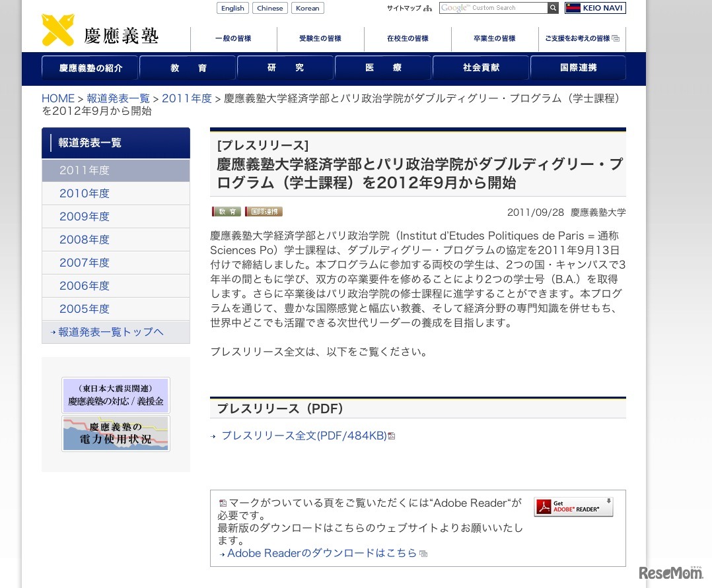This screenshot has height=588, width=712.
Task: Collapse to 報道発表一覧トップへ
Action: 110,332
